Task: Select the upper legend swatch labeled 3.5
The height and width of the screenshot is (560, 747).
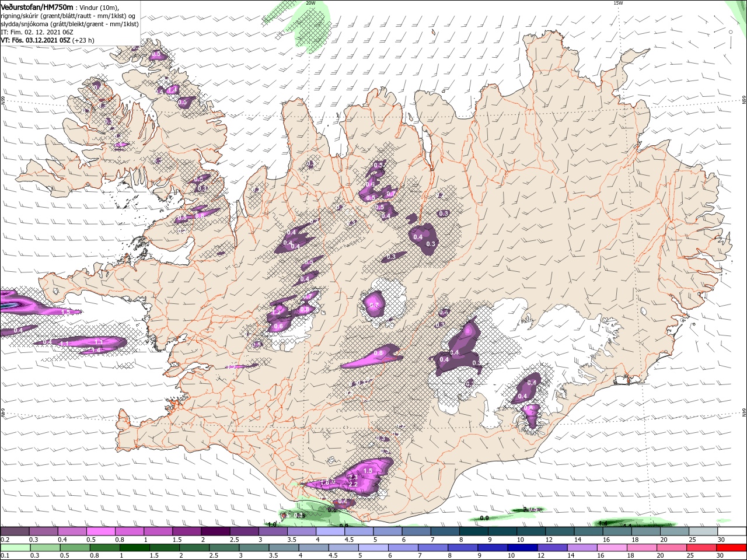Action: coord(302,531)
